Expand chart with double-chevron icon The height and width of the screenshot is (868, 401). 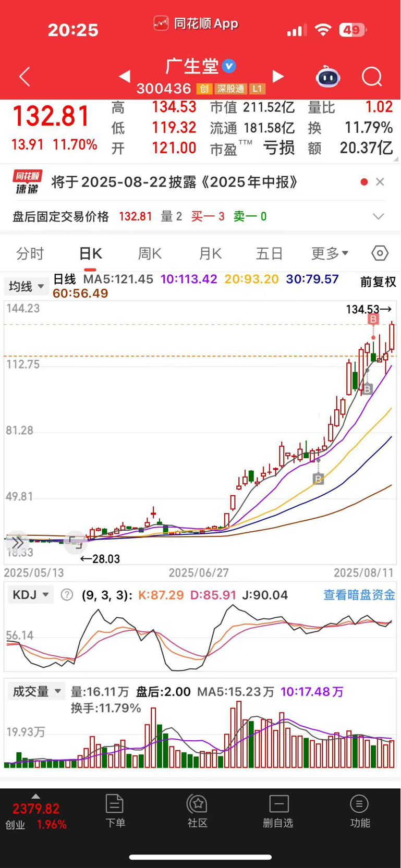click(17, 543)
